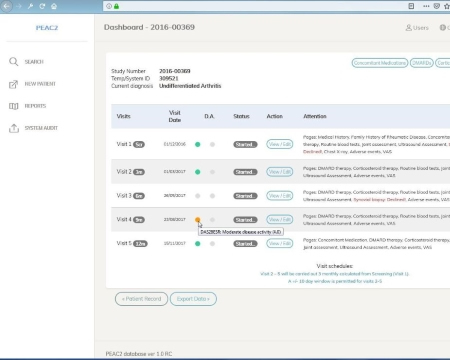The image size is (450, 360).
Task: Click the Status column header
Action: pos(241,116)
